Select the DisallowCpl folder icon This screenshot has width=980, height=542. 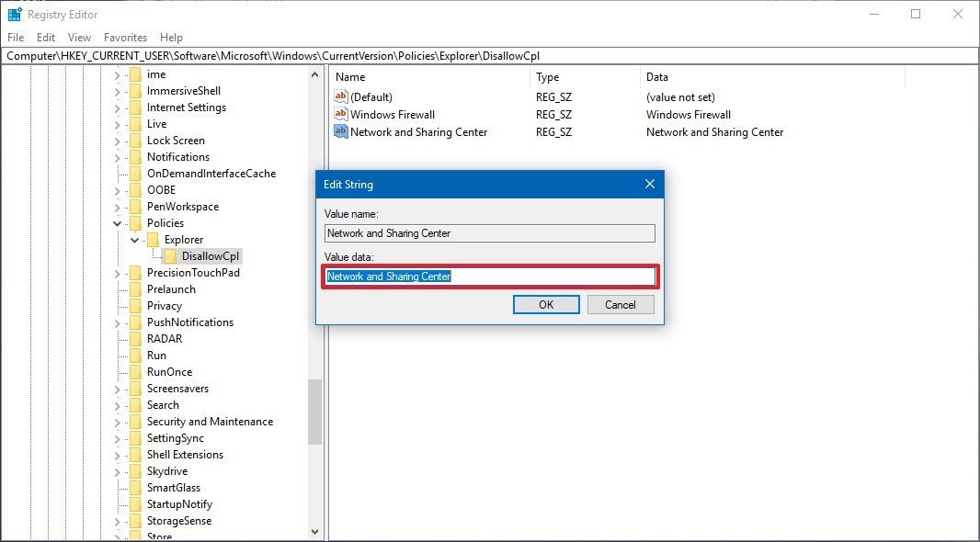170,255
